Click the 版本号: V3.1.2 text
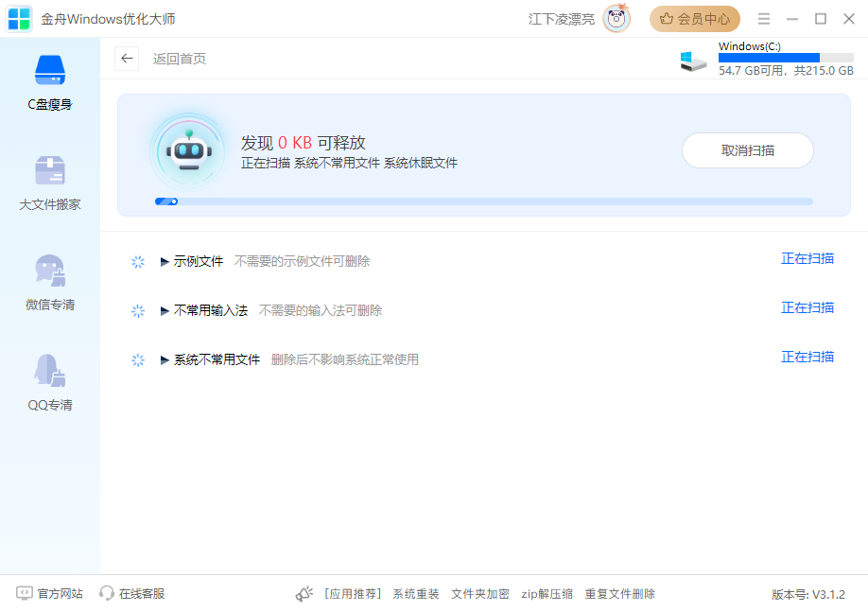Image resolution: width=868 pixels, height=612 pixels. 808,595
